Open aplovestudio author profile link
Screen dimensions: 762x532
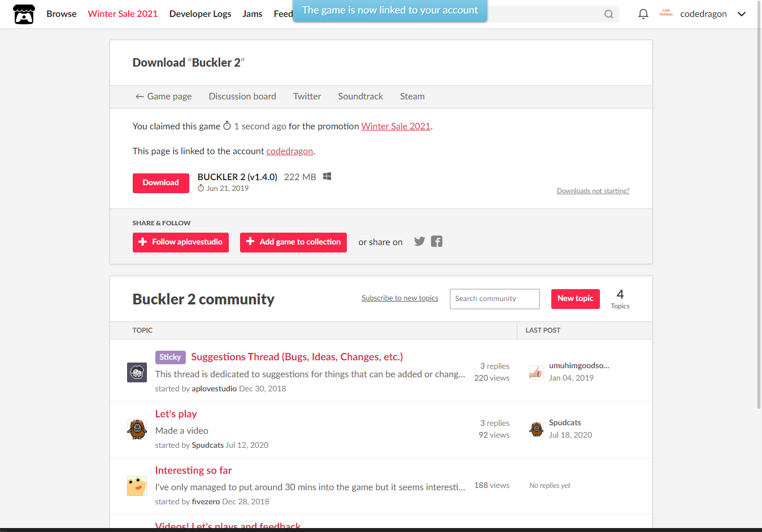point(214,389)
